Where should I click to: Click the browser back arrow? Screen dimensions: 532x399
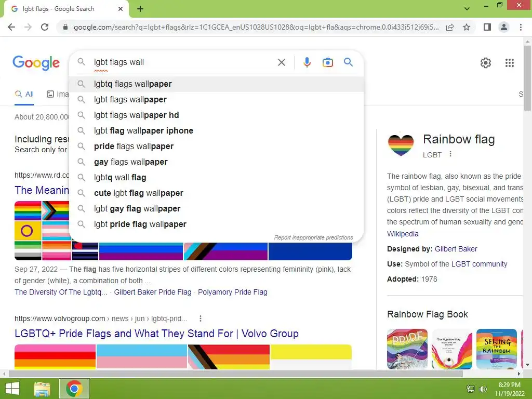pyautogui.click(x=11, y=27)
